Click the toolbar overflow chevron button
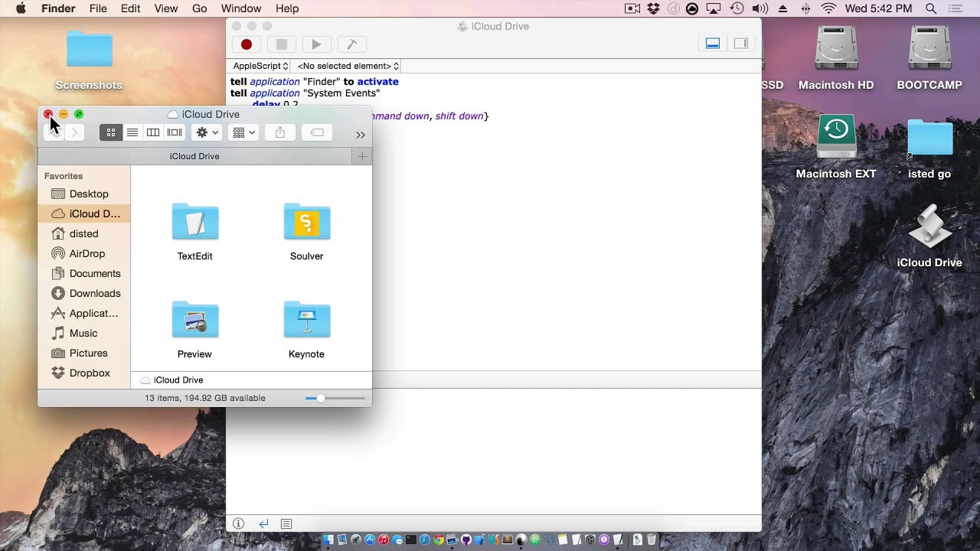This screenshot has width=980, height=551. click(x=360, y=135)
